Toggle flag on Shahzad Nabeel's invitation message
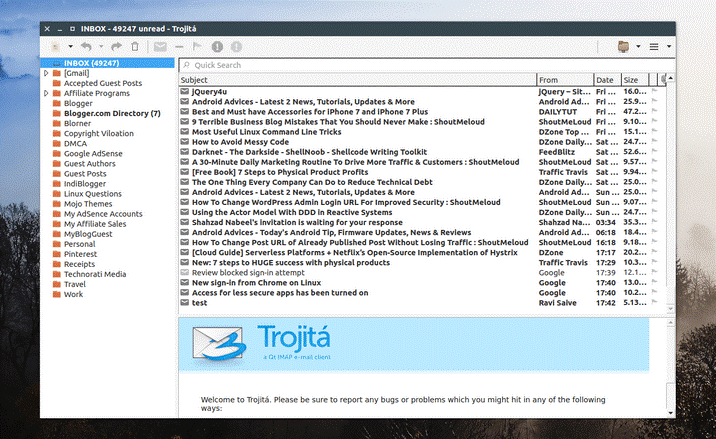This screenshot has height=439, width=716. [654, 222]
